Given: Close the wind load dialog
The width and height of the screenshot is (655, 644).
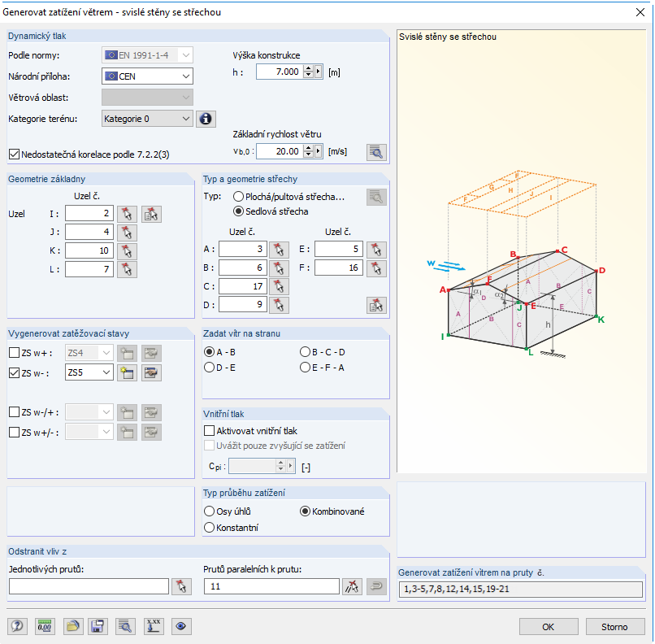Looking at the screenshot, I should (x=640, y=12).
